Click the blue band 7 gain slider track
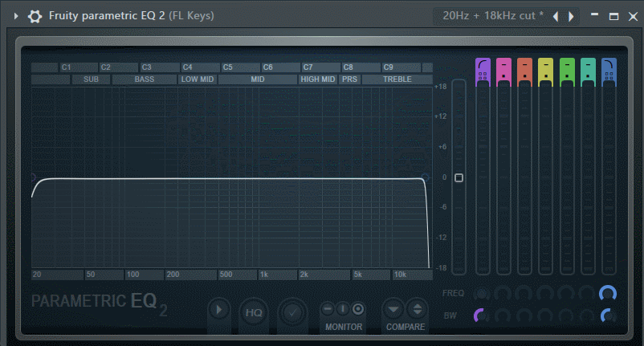 609,178
